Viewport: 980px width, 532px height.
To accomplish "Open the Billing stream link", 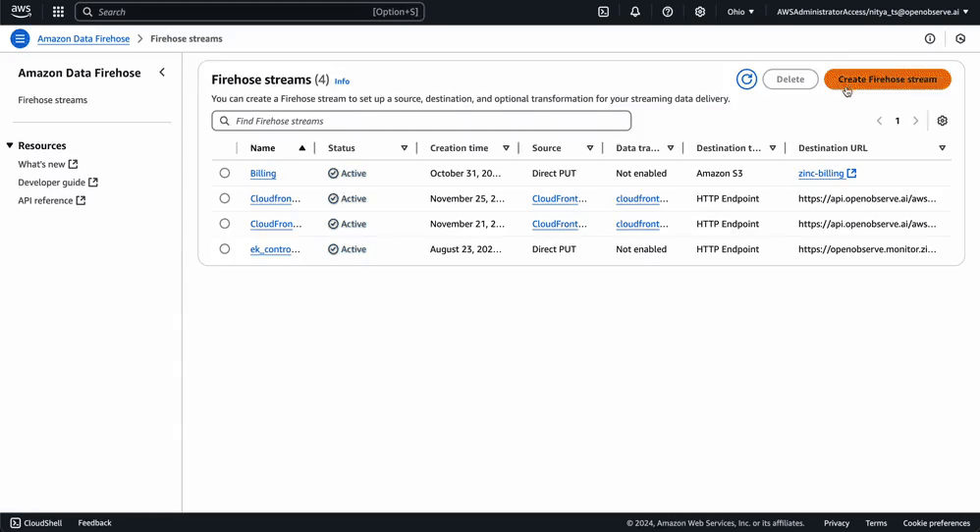I will point(263,173).
